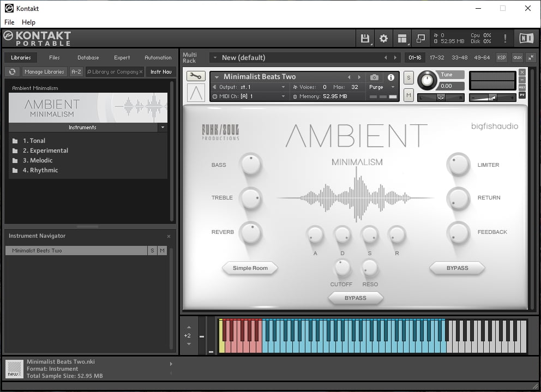541x392 pixels.
Task: Click Manage Libraries button
Action: [x=44, y=72]
